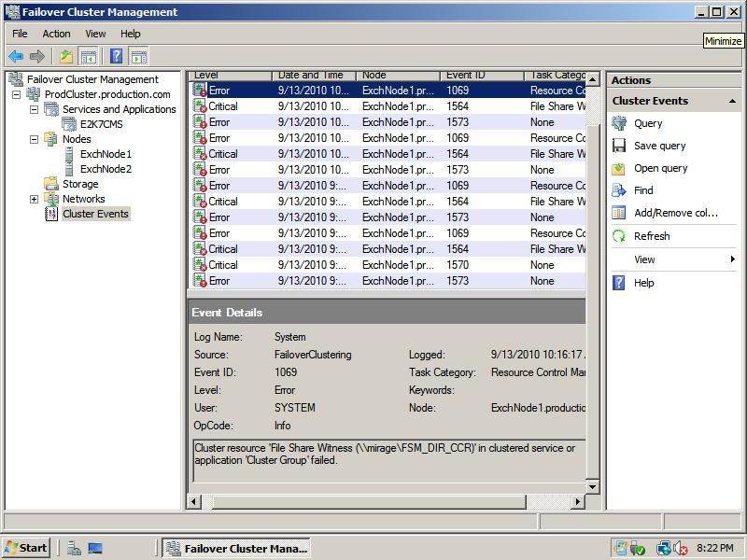The image size is (747, 560).
Task: Select the last Error row with ID 1573
Action: click(388, 281)
